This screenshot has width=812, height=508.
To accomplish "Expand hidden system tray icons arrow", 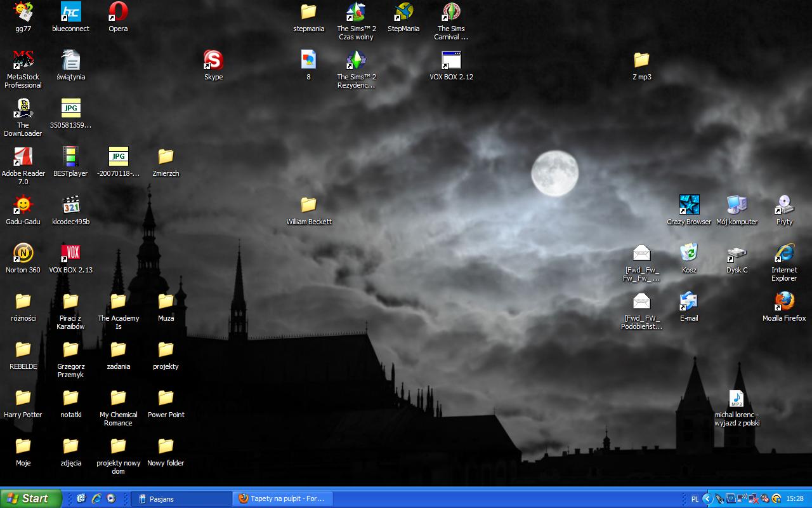I will point(707,498).
